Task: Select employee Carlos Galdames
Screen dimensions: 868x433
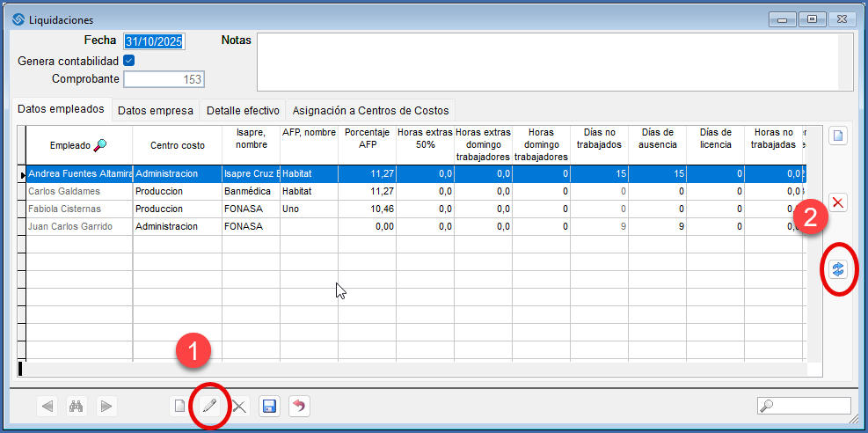Action: tap(79, 192)
